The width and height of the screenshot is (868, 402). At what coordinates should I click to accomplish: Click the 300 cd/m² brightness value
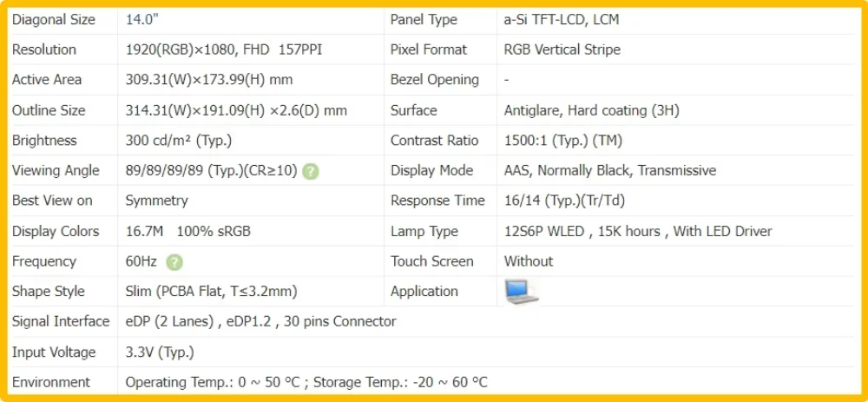(178, 141)
